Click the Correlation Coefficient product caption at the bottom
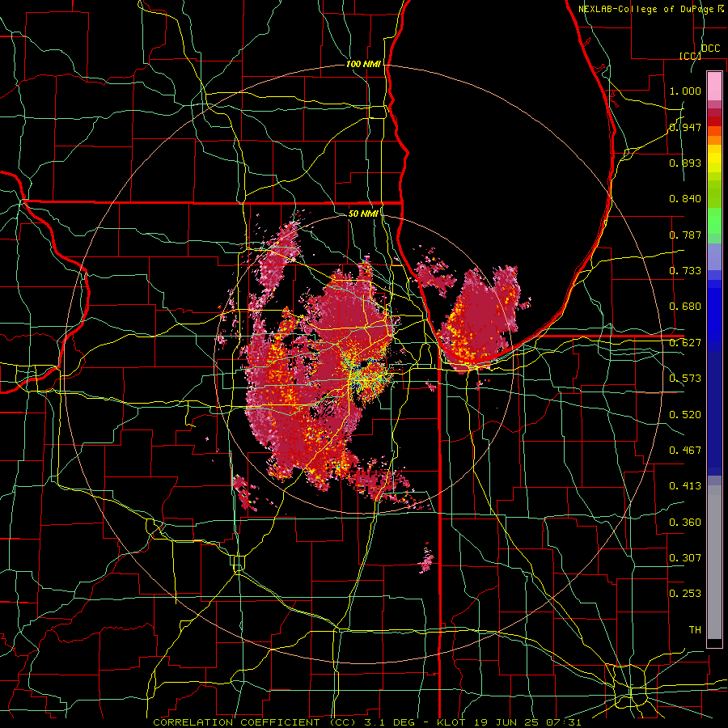 coord(366,722)
